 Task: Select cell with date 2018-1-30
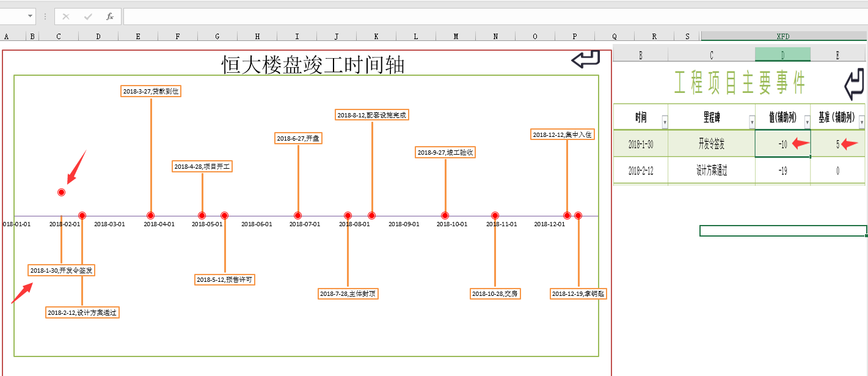pyautogui.click(x=641, y=144)
